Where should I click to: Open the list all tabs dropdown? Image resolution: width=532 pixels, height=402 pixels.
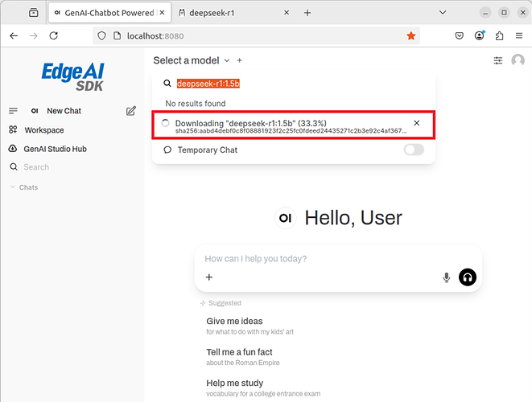pos(443,13)
